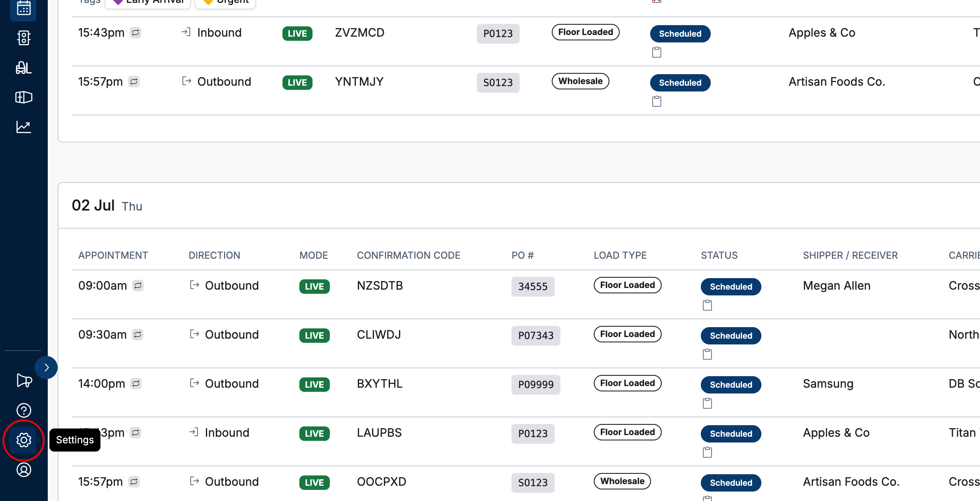Click PO number P07343
The width and height of the screenshot is (980, 501).
tap(536, 335)
